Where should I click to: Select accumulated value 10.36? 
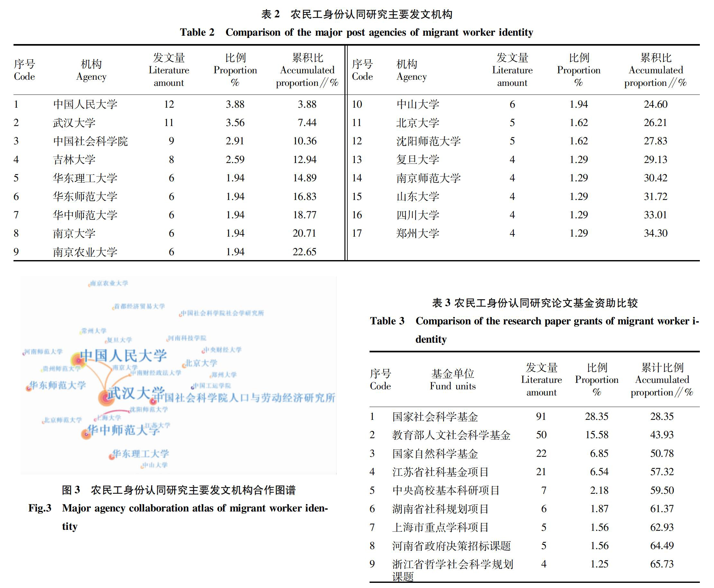(305, 141)
